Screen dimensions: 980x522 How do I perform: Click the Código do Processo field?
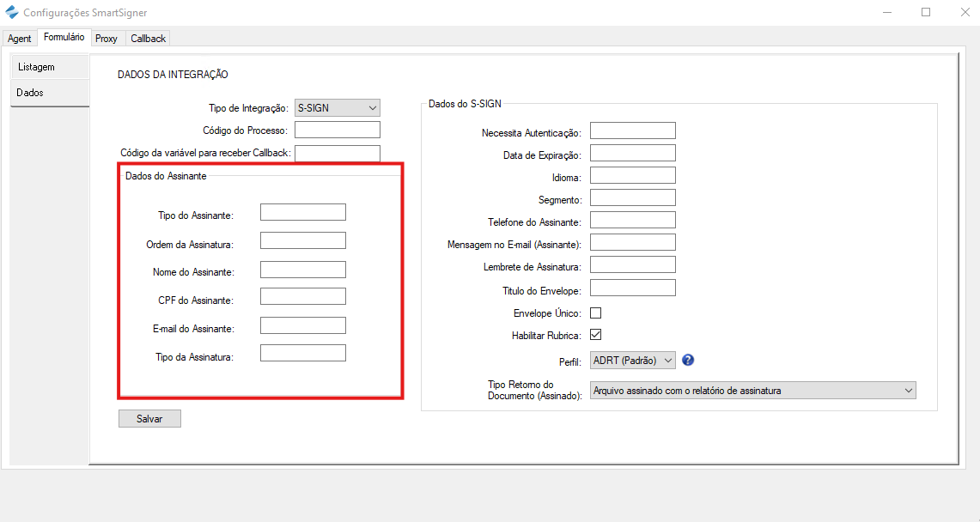click(x=337, y=130)
